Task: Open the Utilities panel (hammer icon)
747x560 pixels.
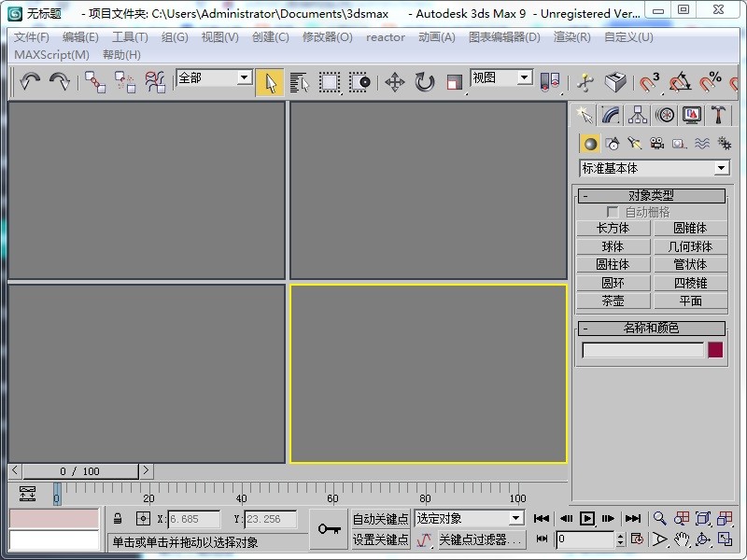Action: coord(719,115)
